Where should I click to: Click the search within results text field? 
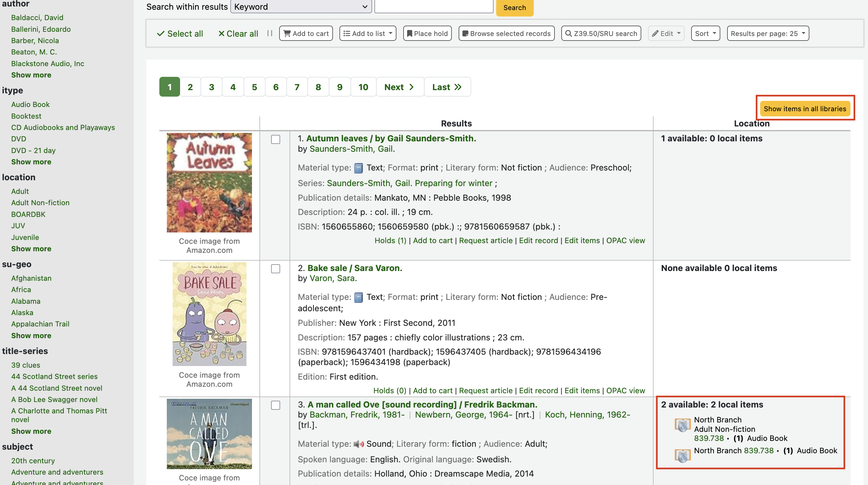point(434,6)
